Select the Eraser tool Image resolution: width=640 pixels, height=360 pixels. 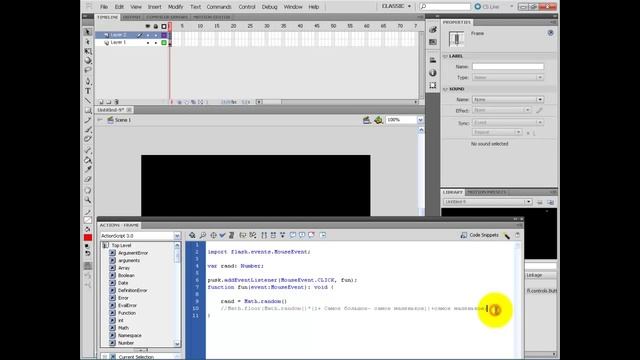[88, 179]
